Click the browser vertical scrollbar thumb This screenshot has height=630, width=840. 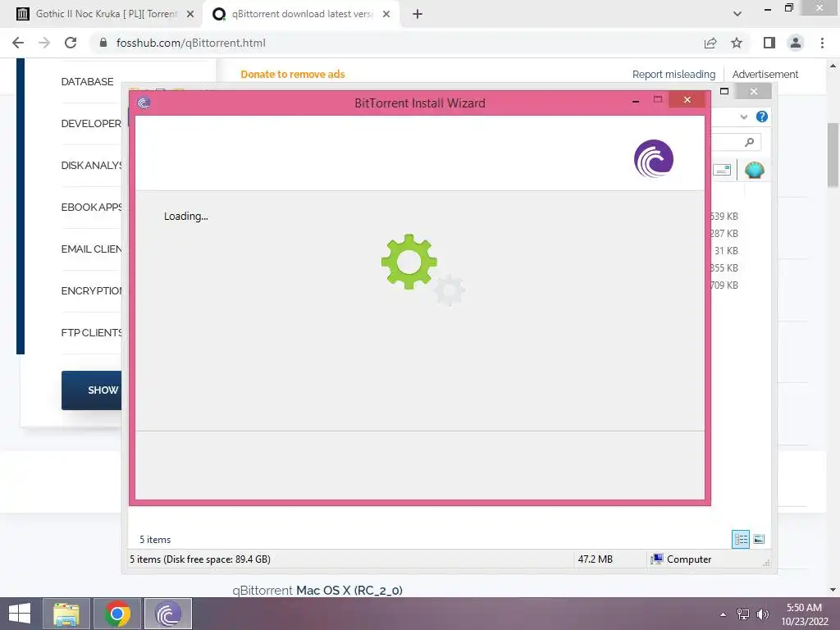(x=833, y=155)
